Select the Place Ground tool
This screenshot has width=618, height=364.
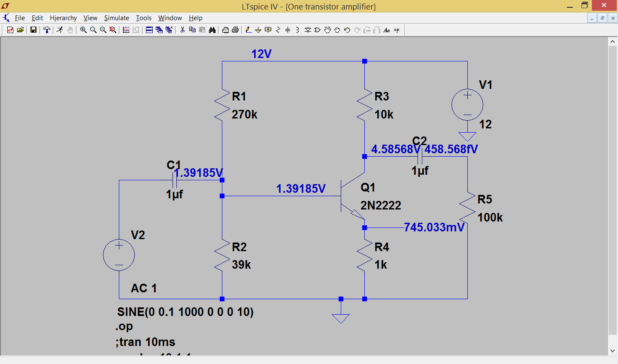(x=258, y=30)
